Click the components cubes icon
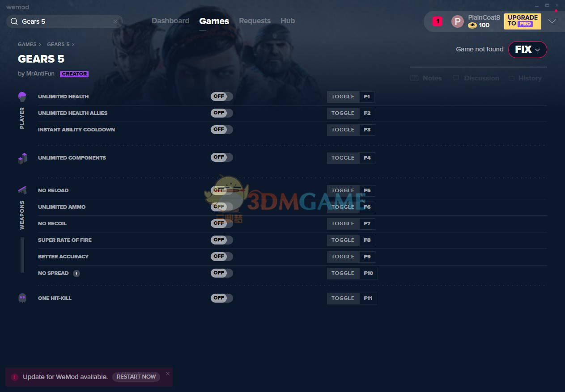 (22, 158)
